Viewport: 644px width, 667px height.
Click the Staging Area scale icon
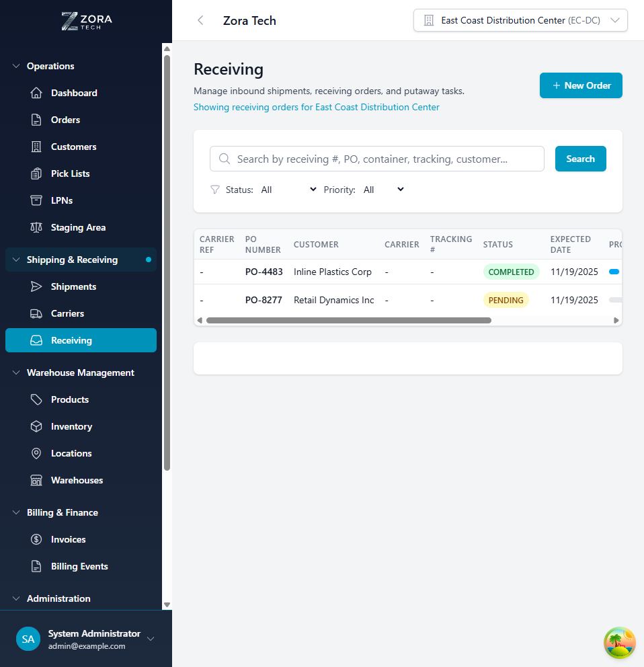coord(36,227)
